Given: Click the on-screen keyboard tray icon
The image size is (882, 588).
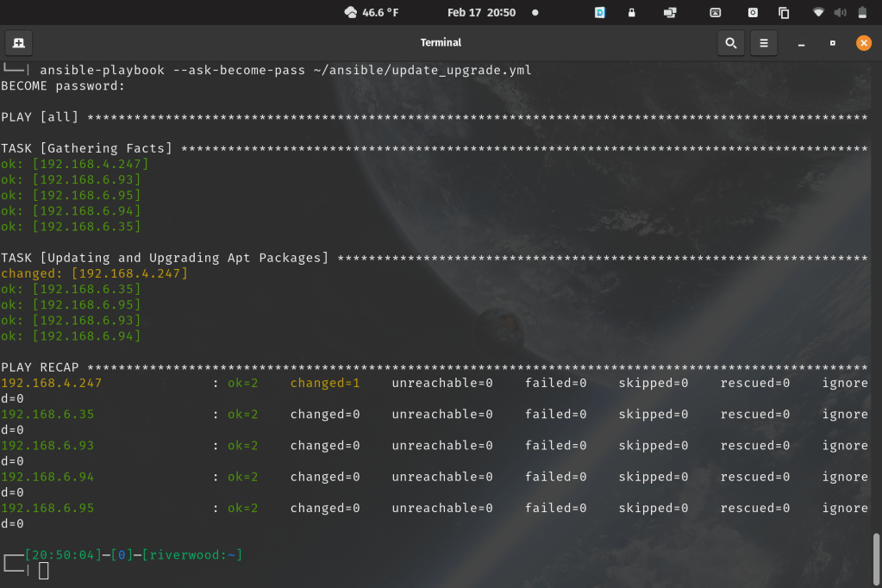Looking at the screenshot, I should click(x=715, y=12).
